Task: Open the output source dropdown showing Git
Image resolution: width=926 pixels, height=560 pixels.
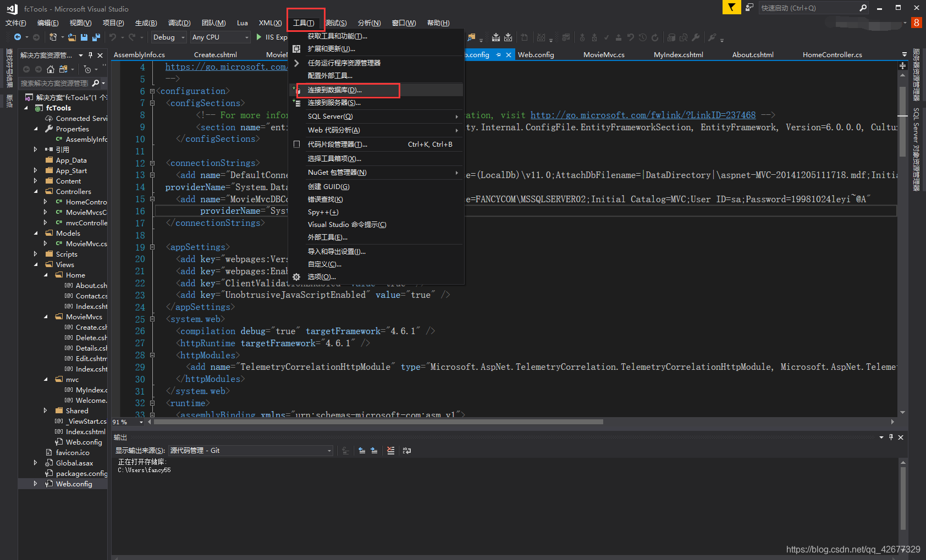Action: click(x=250, y=451)
